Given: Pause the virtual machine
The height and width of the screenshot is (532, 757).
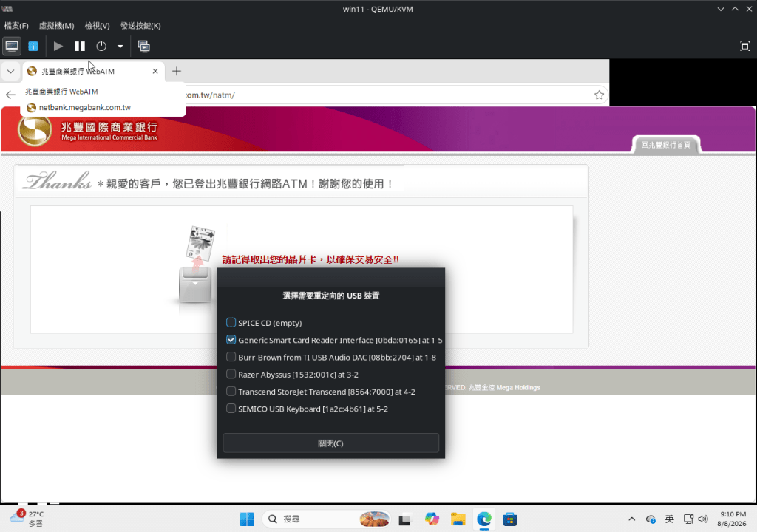Looking at the screenshot, I should coord(80,47).
